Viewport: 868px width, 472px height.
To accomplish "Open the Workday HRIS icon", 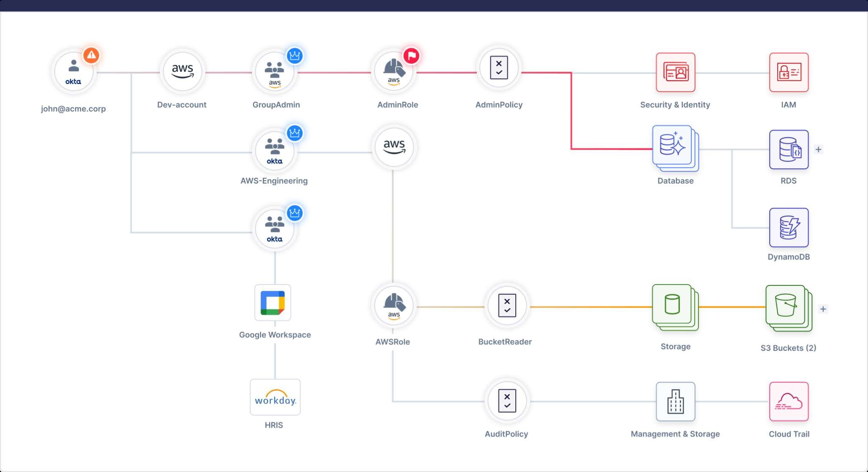I will (275, 397).
